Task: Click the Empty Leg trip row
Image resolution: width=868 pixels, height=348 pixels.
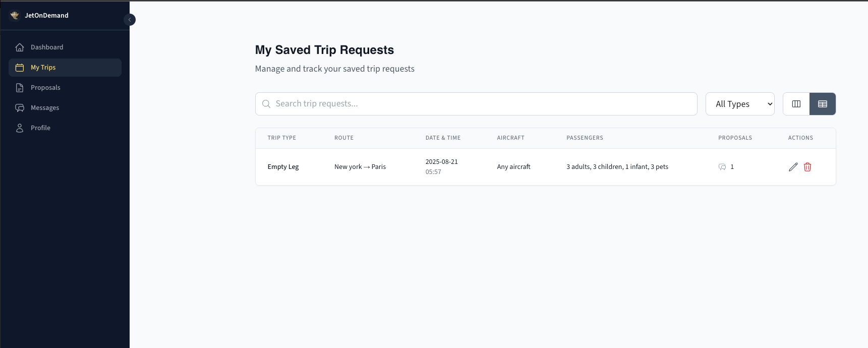Action: coord(546,167)
